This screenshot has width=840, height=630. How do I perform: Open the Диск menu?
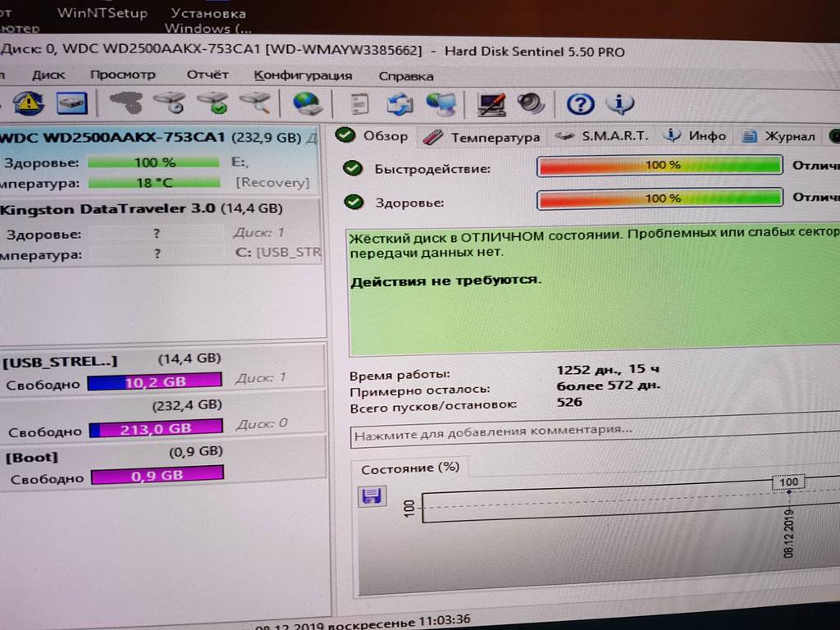pyautogui.click(x=48, y=75)
